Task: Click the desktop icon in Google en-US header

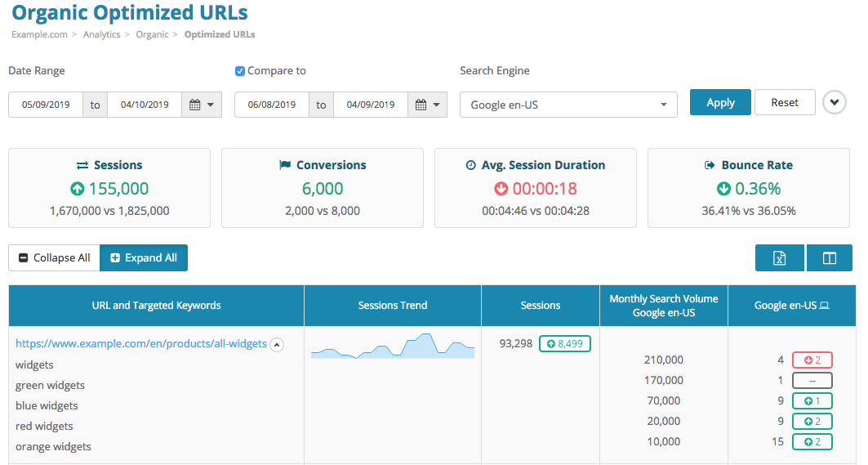Action: click(x=825, y=306)
